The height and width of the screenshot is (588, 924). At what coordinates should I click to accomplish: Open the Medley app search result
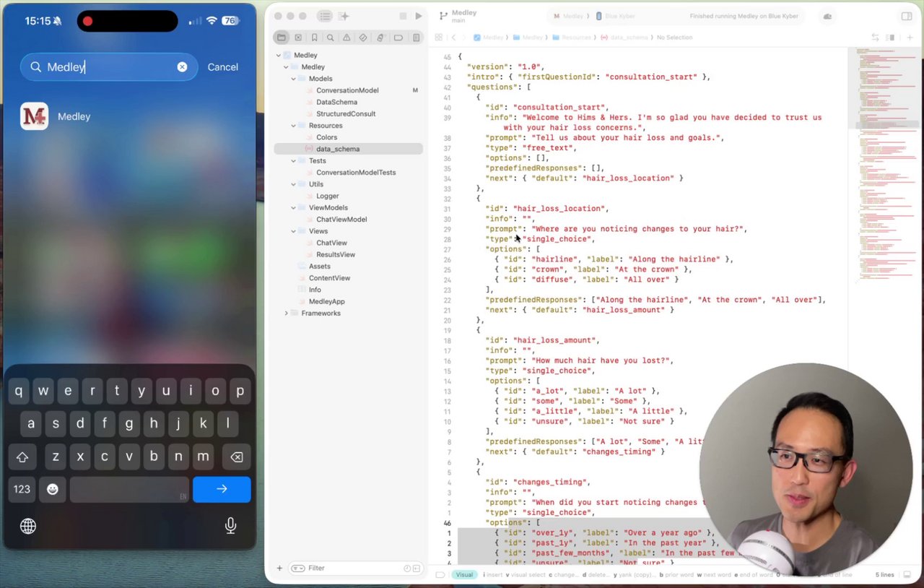tap(56, 116)
